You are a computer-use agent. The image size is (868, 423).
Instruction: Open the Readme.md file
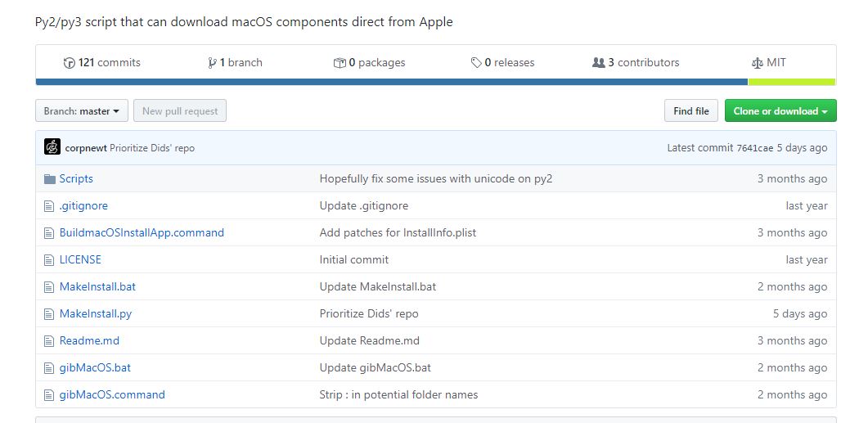click(89, 340)
